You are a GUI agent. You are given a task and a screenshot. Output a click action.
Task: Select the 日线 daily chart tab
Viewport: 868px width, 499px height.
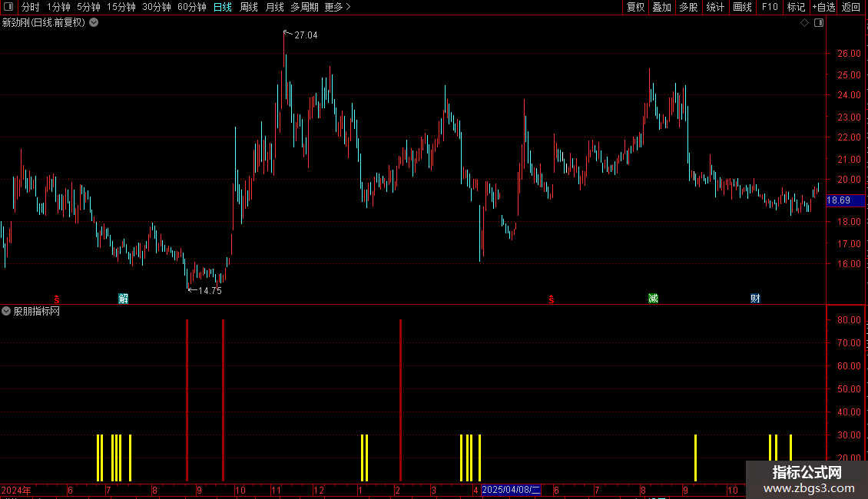point(223,7)
